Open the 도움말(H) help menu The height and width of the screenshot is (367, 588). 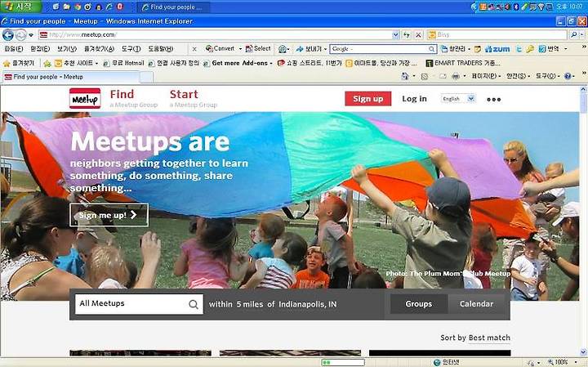tap(161, 49)
